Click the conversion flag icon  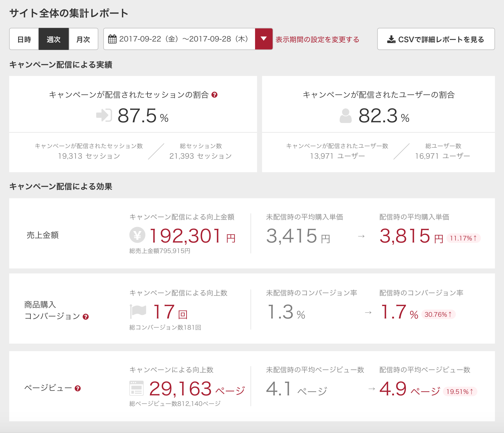138,311
